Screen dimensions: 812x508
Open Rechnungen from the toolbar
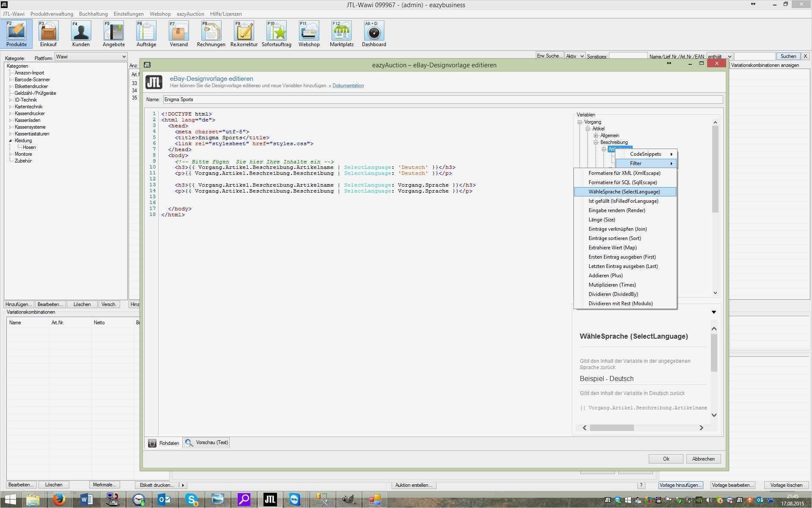(211, 33)
